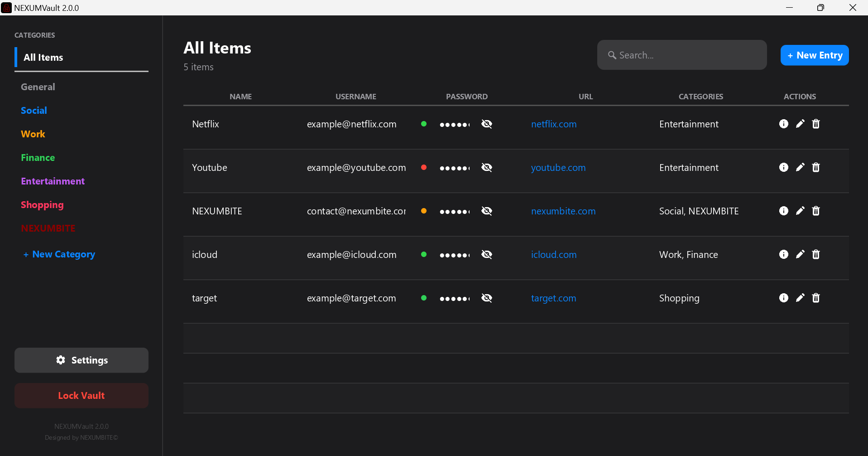The image size is (868, 456).
Task: Open the Shopping category
Action: point(42,204)
